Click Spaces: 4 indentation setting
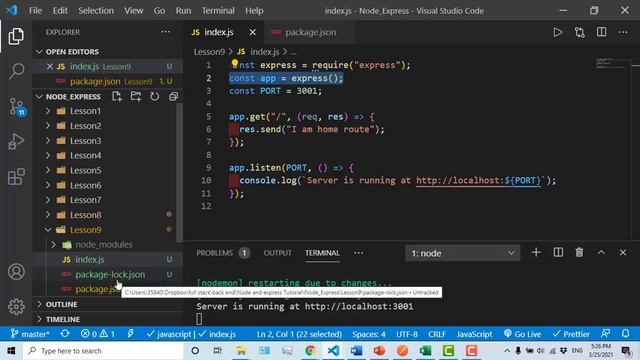 (369, 334)
